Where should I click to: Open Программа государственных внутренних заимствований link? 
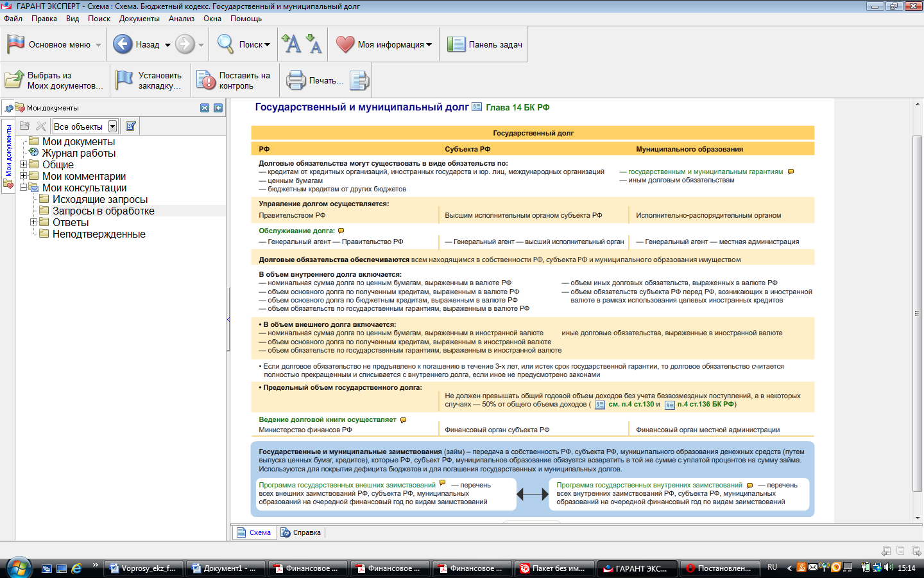pyautogui.click(x=649, y=485)
